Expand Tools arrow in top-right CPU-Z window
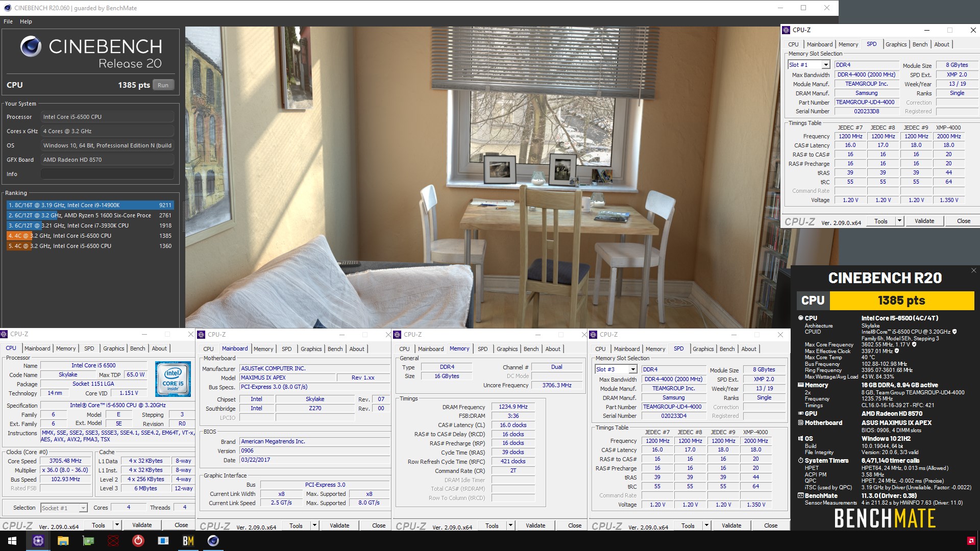980x551 pixels. [x=899, y=221]
